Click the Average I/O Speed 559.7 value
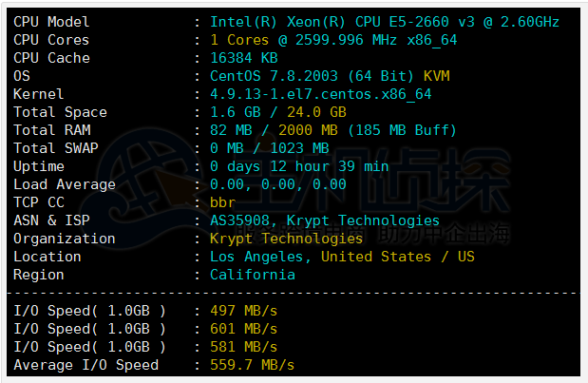Viewport: 588px width, 383px height. click(252, 365)
